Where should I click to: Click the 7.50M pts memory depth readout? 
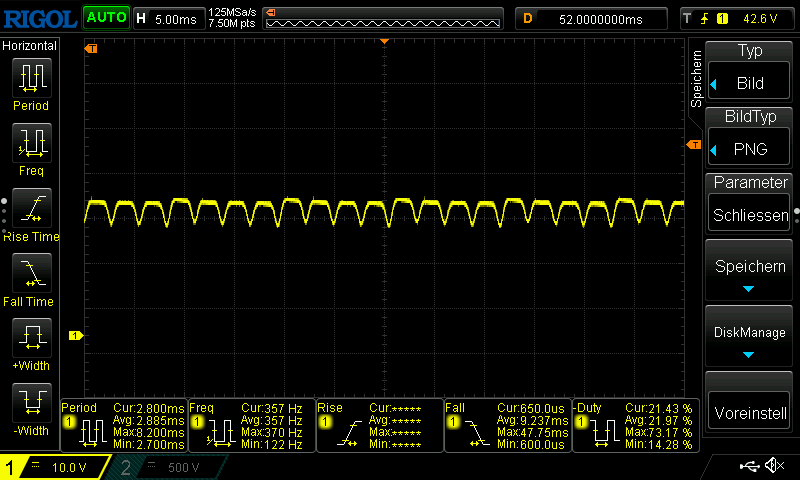(232, 23)
